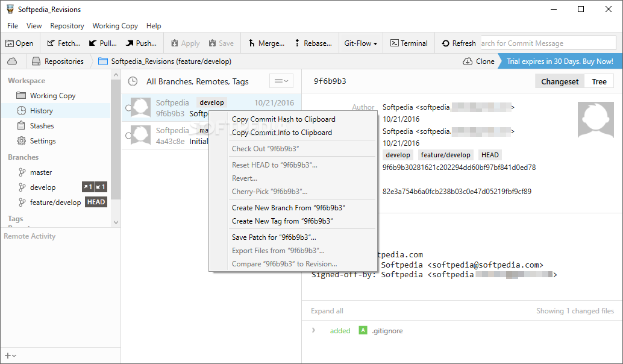Open the Git-Flow dropdown
This screenshot has width=623, height=364.
[x=360, y=43]
